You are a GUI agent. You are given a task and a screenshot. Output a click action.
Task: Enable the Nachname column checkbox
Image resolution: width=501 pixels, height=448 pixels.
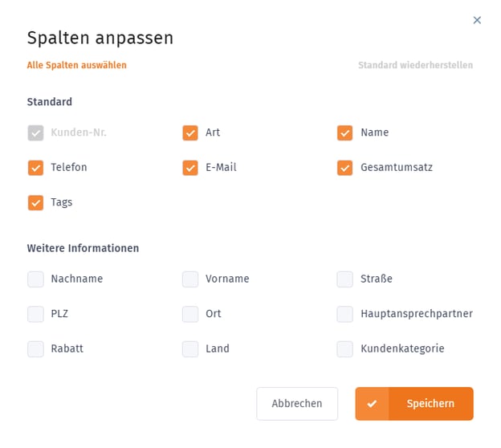point(35,279)
